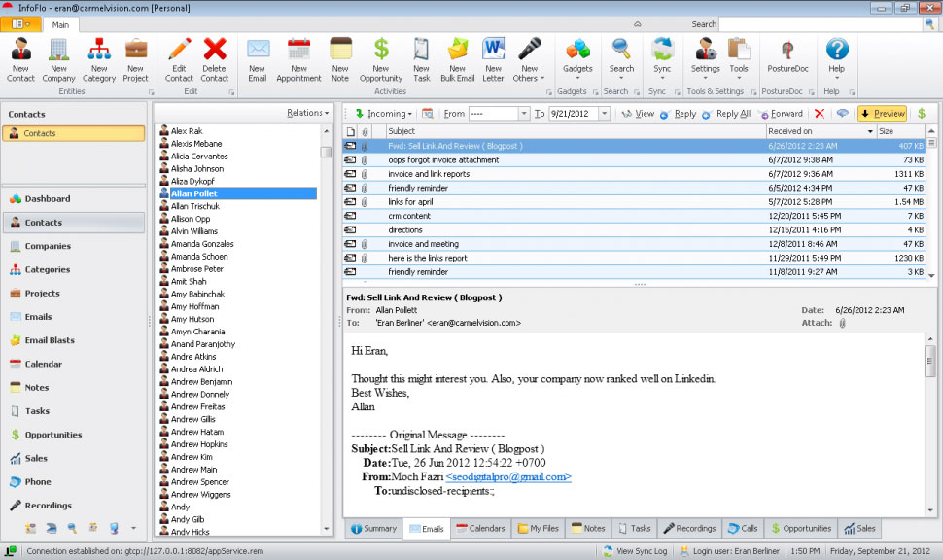The width and height of the screenshot is (943, 560).
Task: Click the Edit Contact pencil icon
Action: pos(179,59)
